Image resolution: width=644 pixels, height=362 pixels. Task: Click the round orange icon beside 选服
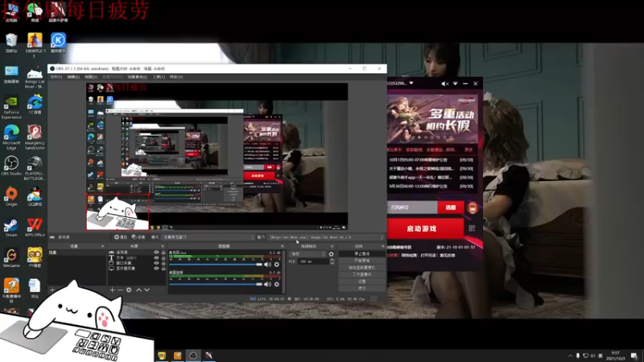473,208
